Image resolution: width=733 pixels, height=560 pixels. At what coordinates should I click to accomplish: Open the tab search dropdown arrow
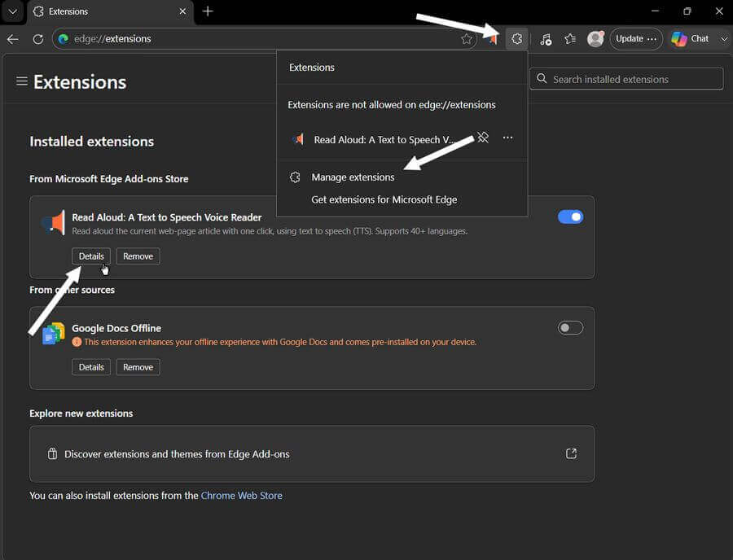(x=12, y=11)
